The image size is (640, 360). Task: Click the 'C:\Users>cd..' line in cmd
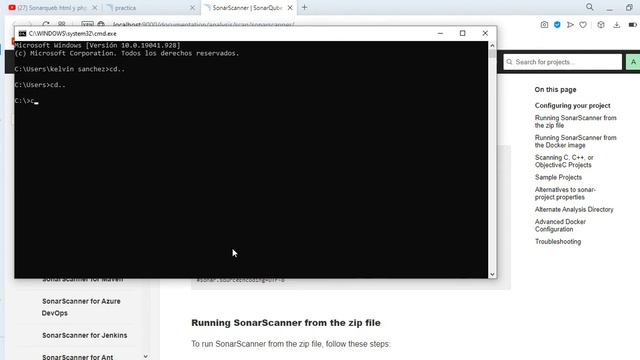pyautogui.click(x=40, y=85)
